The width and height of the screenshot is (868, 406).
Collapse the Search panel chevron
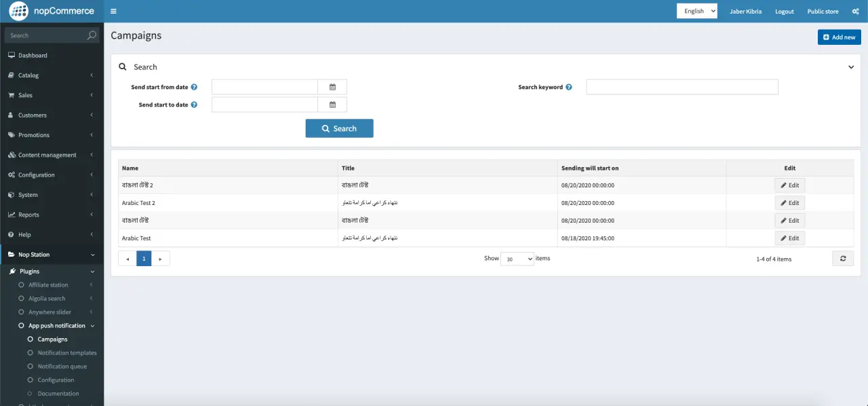851,67
